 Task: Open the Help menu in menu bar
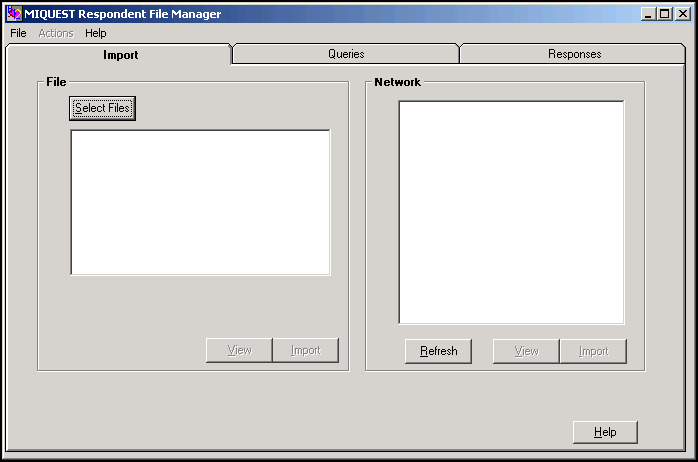tap(96, 33)
